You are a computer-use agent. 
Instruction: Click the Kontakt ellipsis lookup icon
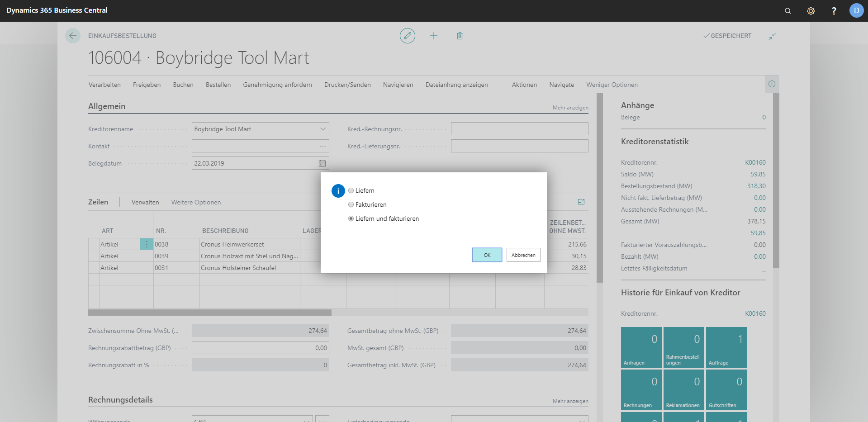[323, 146]
